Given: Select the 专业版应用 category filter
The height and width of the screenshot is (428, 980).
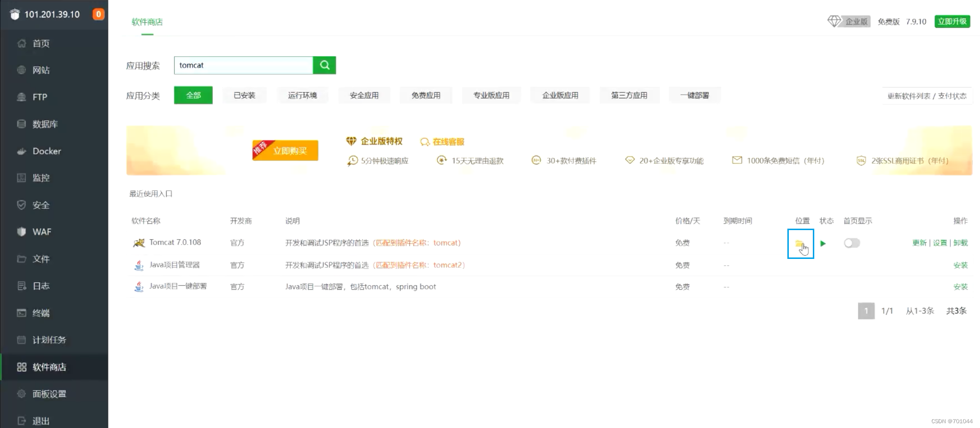Looking at the screenshot, I should (491, 95).
